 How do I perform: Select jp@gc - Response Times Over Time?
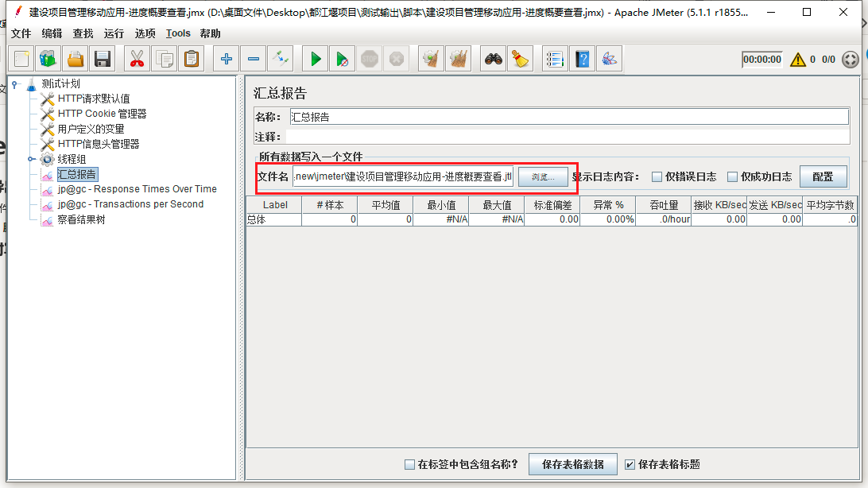pyautogui.click(x=138, y=189)
